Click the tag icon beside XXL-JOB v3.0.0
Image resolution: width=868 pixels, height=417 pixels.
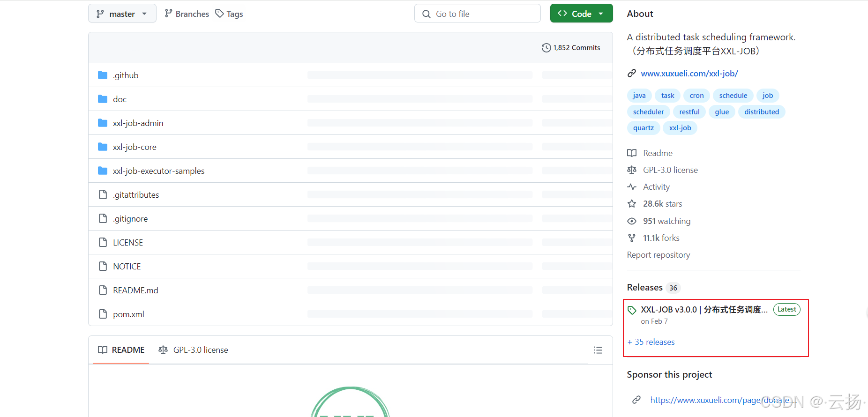click(632, 310)
